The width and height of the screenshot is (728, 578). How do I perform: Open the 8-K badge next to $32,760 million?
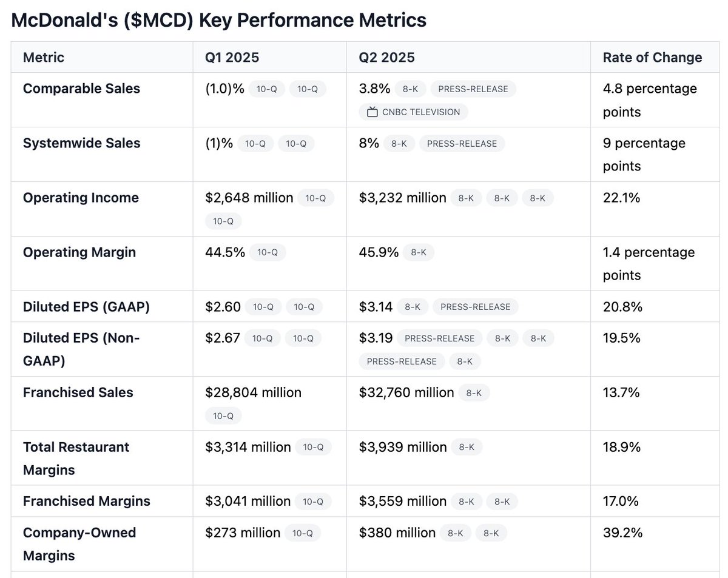point(474,393)
